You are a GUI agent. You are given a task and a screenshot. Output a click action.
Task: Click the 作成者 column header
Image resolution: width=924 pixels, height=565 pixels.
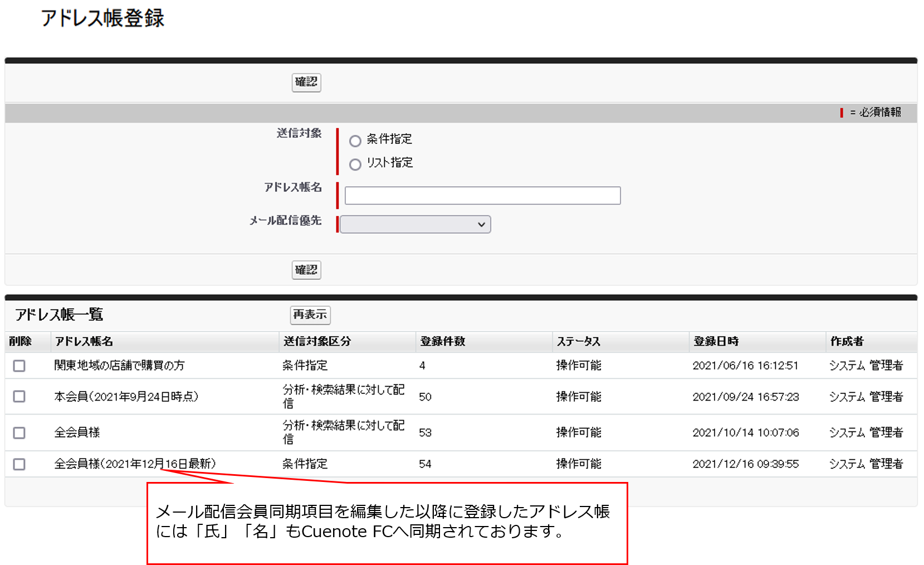click(847, 342)
